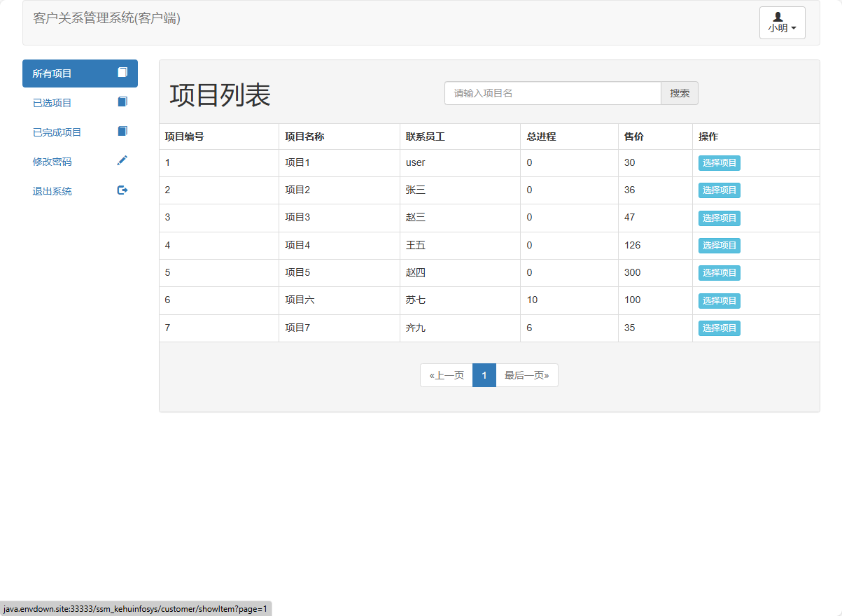842x616 pixels.
Task: Click the logout icon next to 退出系统
Action: [x=122, y=190]
